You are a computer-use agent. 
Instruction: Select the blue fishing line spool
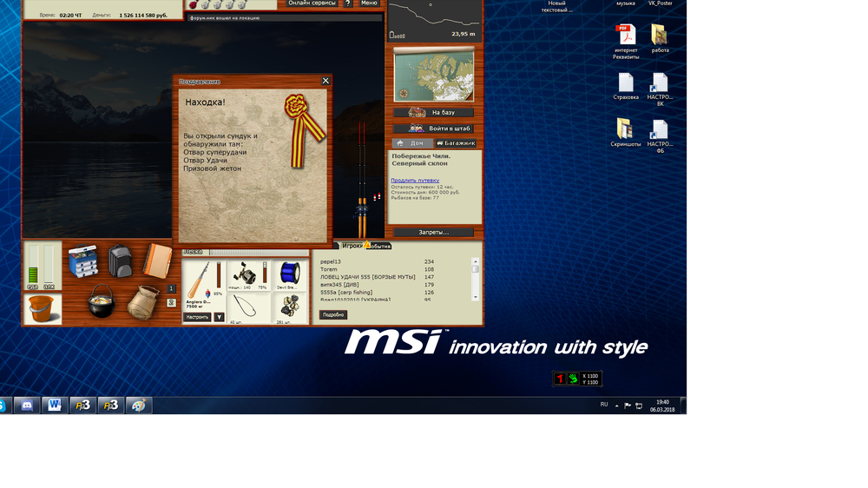(x=288, y=275)
